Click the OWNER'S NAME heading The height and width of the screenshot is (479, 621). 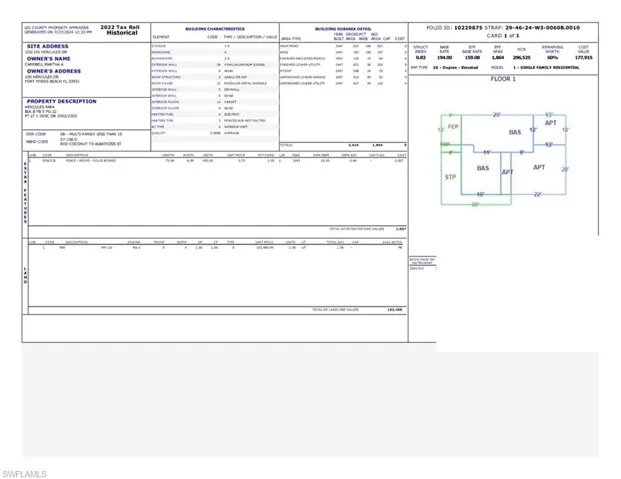(48, 59)
